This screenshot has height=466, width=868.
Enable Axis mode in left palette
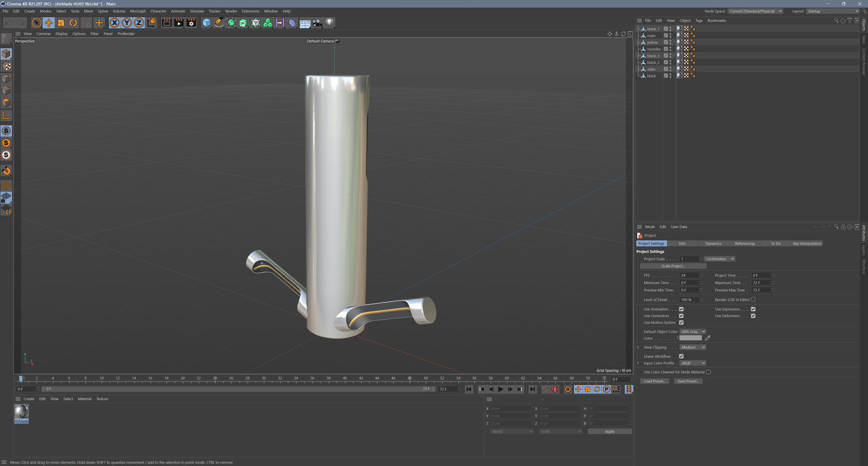6,116
